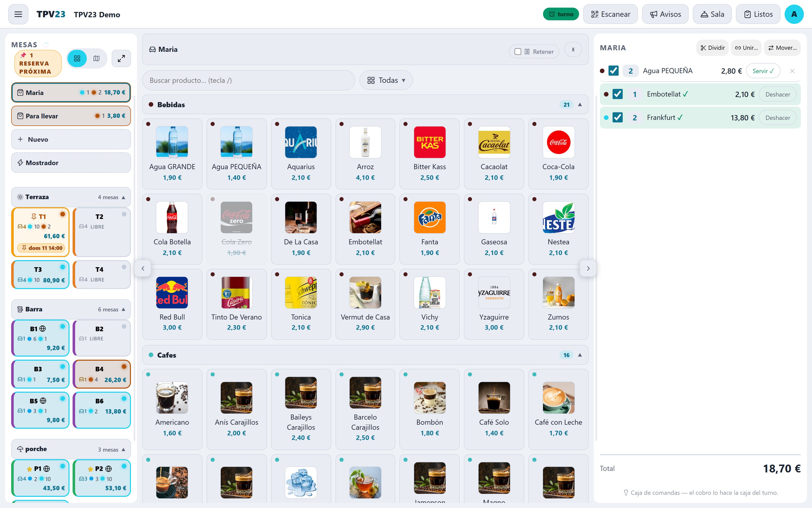
Task: Remove Agua PEQUEÑA line with X
Action: pos(792,71)
